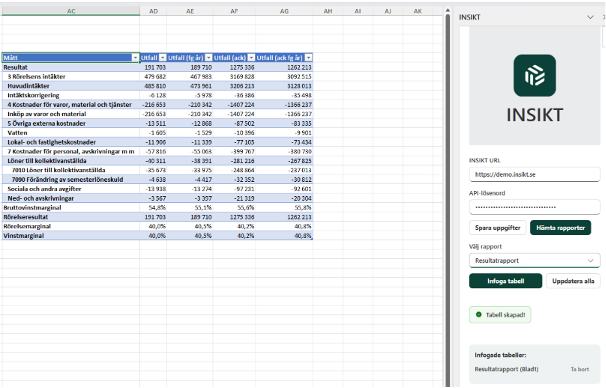Viewport: 606px width, 388px height.
Task: Open the Mått column filter dropdown
Action: click(x=135, y=58)
